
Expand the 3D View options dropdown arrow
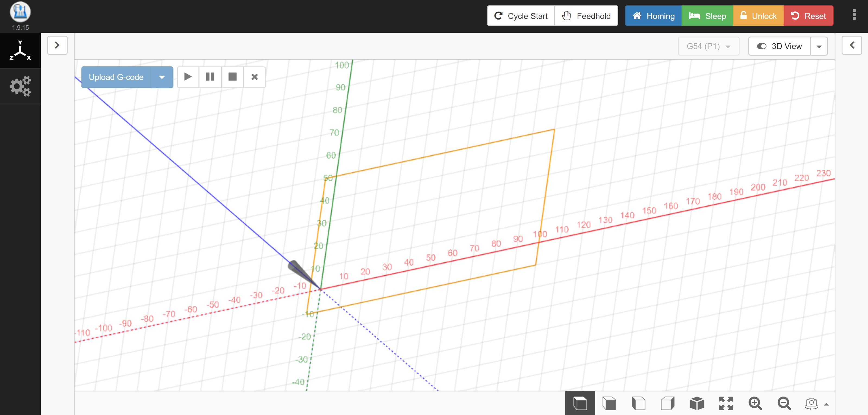(819, 46)
